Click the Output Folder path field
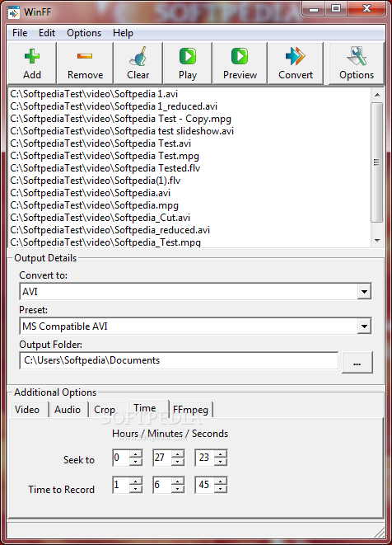Image resolution: width=392 pixels, height=545 pixels. 179,360
